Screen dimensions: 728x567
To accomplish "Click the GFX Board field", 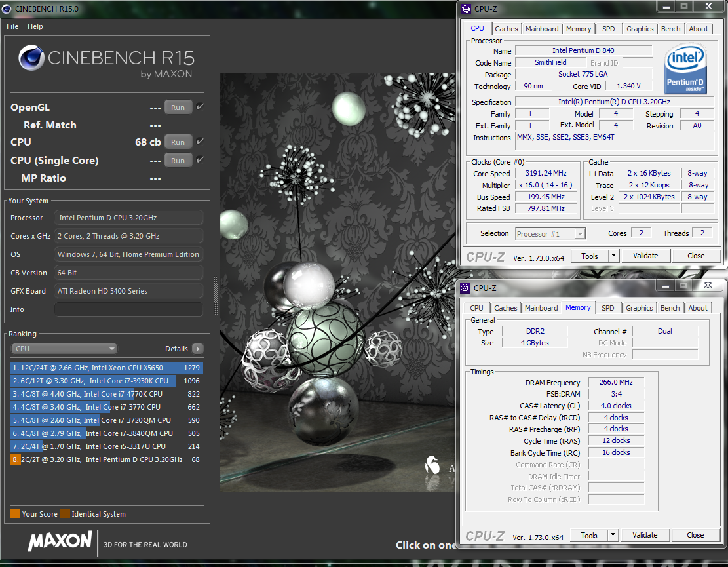I will (x=128, y=291).
